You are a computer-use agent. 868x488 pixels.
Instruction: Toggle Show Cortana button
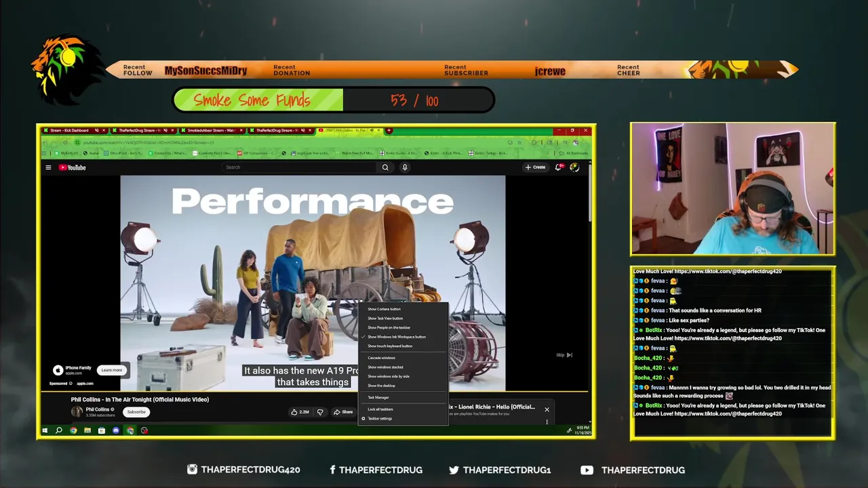point(403,309)
